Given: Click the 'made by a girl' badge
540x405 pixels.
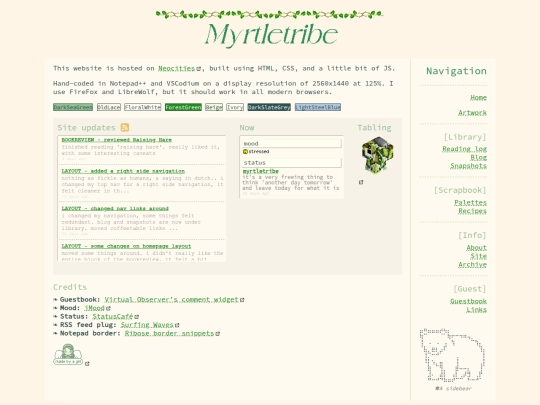Looking at the screenshot, I should pos(68,354).
